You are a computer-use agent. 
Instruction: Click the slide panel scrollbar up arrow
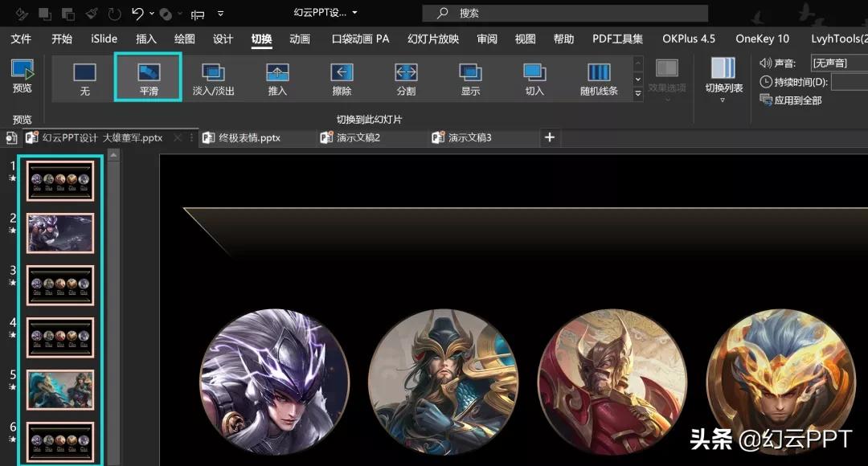[x=113, y=156]
